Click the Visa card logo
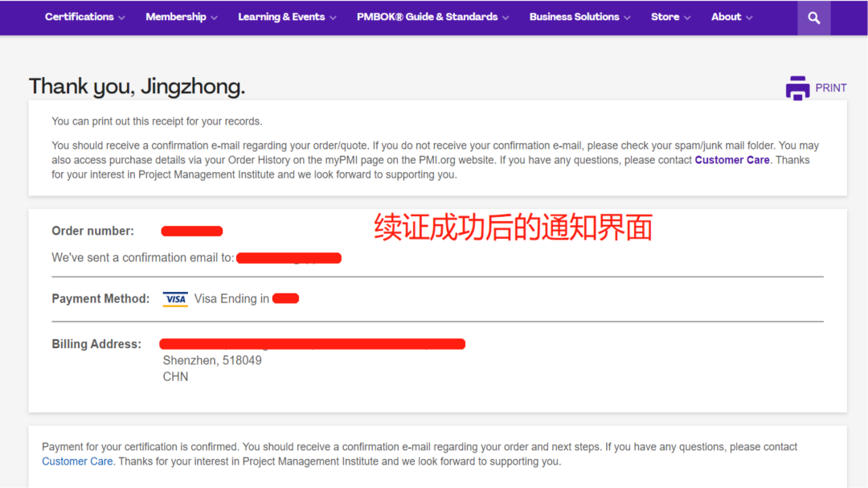 pyautogui.click(x=175, y=299)
